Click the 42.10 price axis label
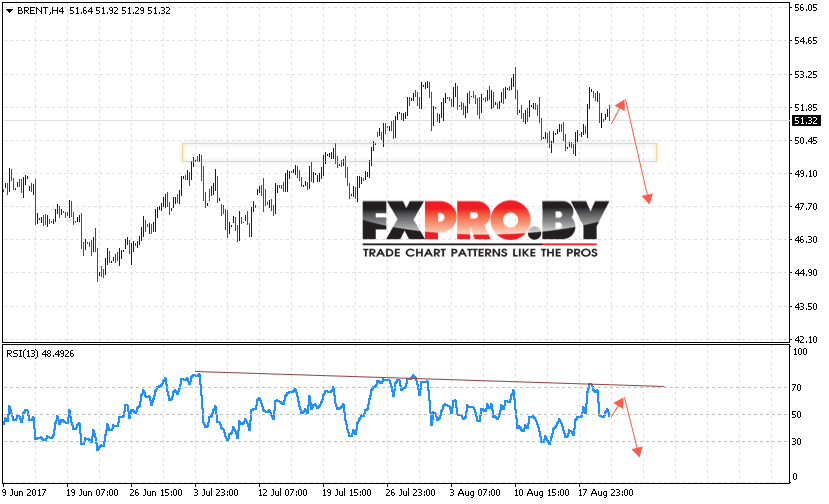 point(806,340)
